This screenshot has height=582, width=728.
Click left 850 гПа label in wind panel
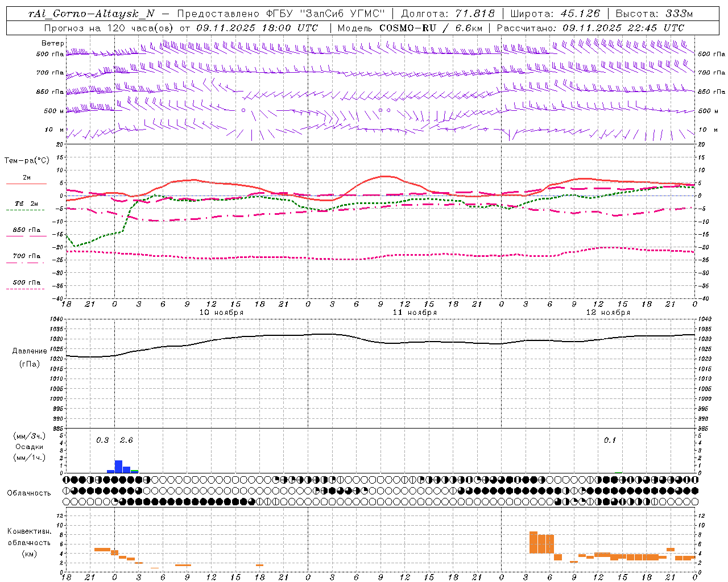[50, 92]
